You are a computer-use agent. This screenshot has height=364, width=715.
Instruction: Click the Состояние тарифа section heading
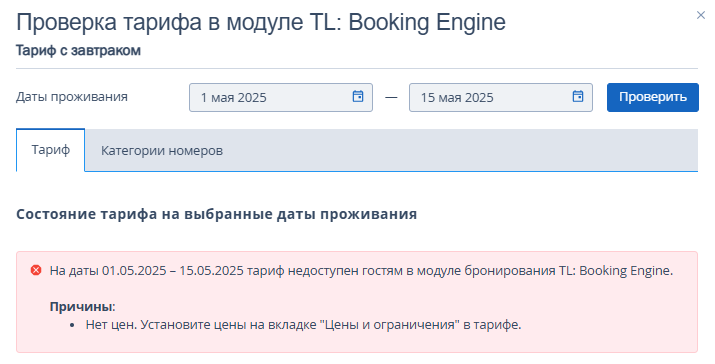coord(217,214)
